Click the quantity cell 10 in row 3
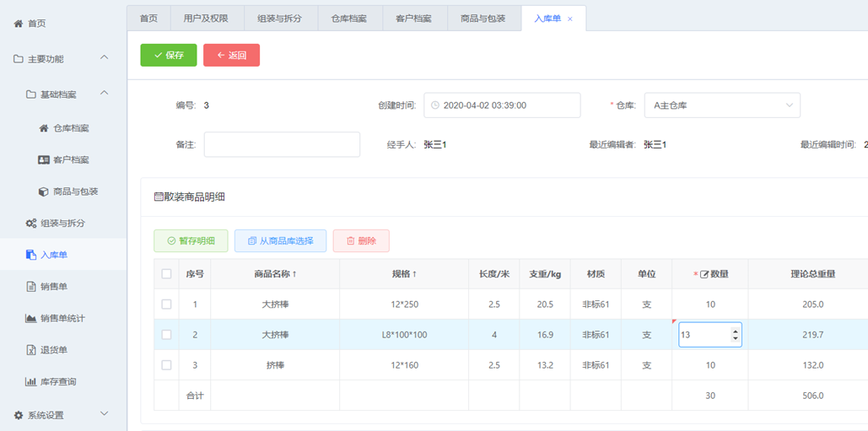Viewport: 868px width, 431px height. coord(710,365)
